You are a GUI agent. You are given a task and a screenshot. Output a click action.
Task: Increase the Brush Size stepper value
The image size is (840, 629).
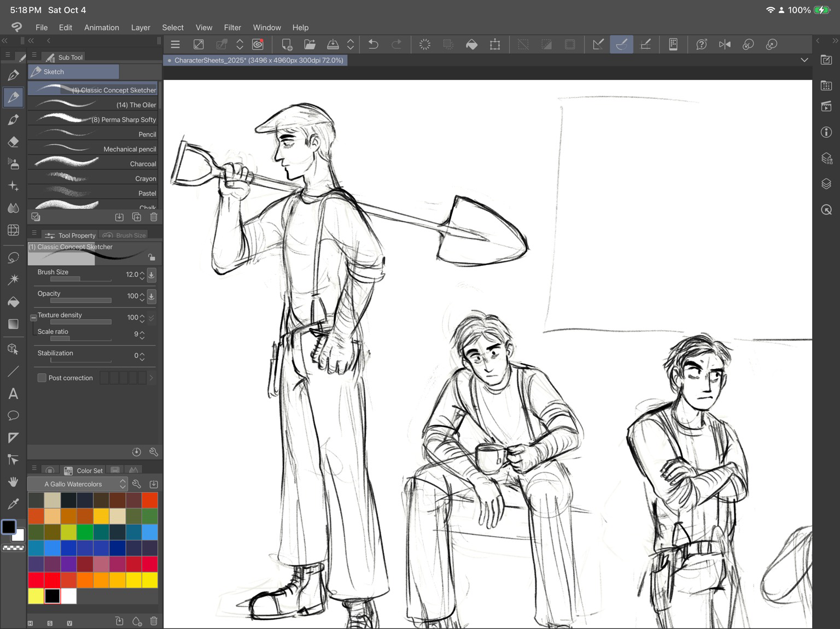[142, 272]
